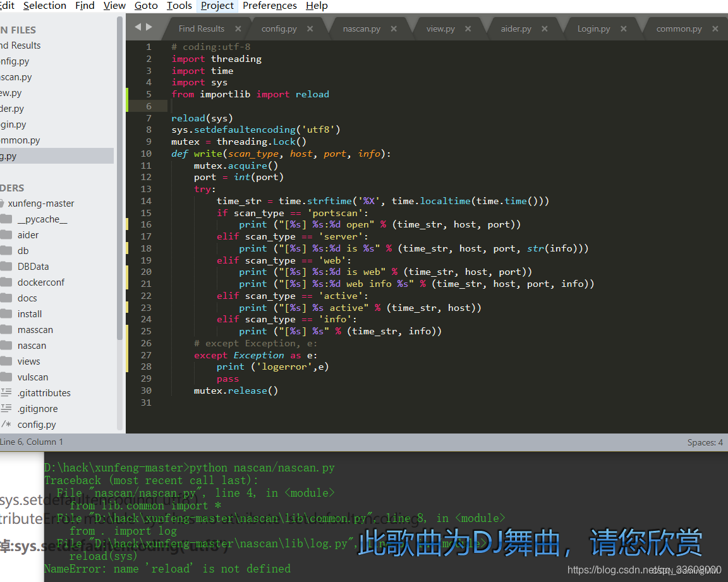
Task: Click line number 10 in gutter
Action: coord(146,154)
